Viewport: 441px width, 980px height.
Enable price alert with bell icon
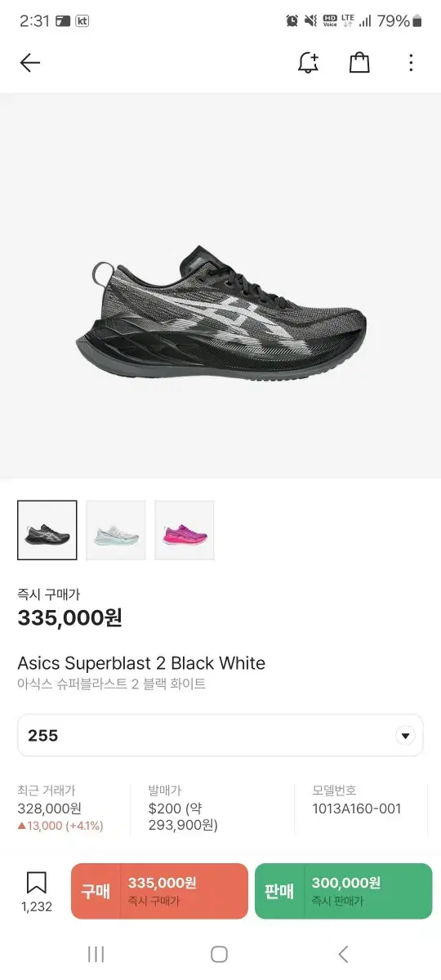(x=308, y=63)
